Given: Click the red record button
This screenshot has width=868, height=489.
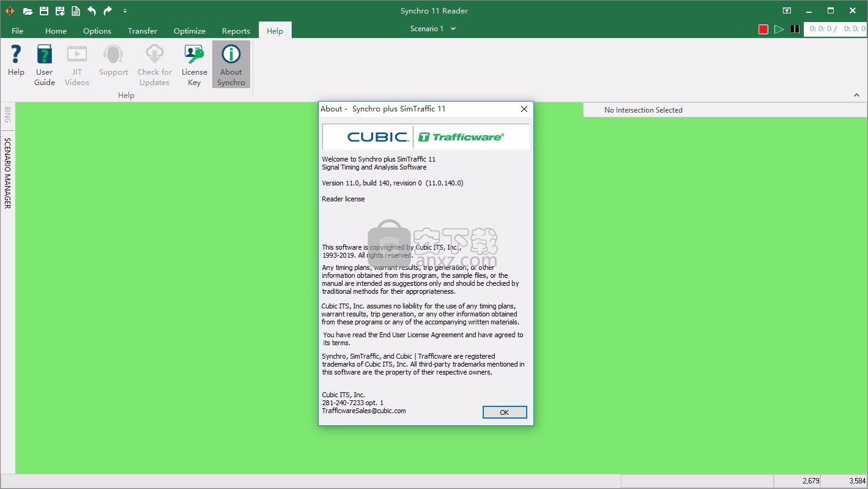Looking at the screenshot, I should [763, 29].
